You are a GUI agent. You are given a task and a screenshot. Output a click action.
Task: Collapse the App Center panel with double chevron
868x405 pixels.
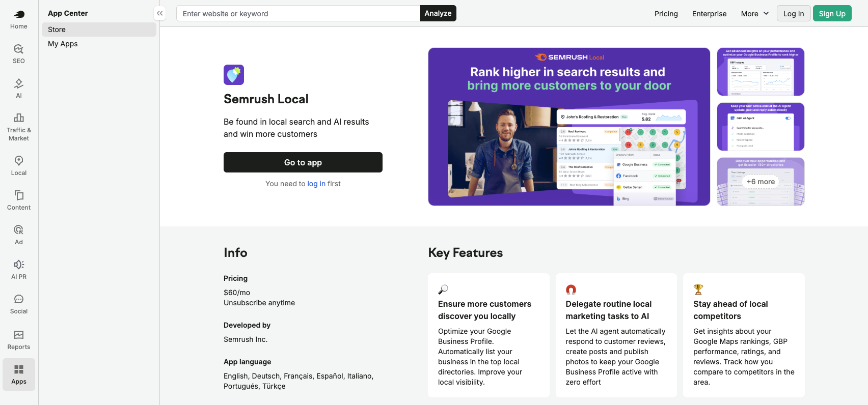click(160, 13)
